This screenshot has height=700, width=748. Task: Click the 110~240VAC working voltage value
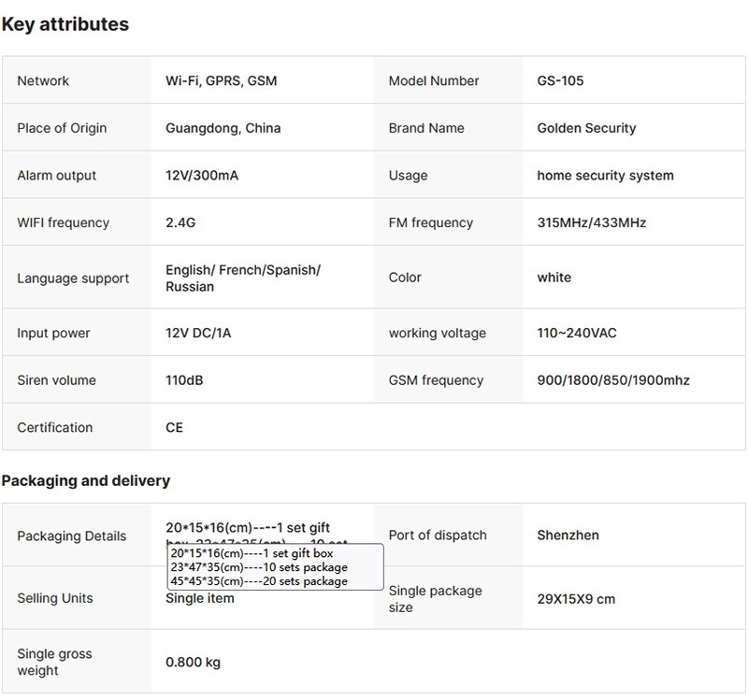tap(576, 334)
